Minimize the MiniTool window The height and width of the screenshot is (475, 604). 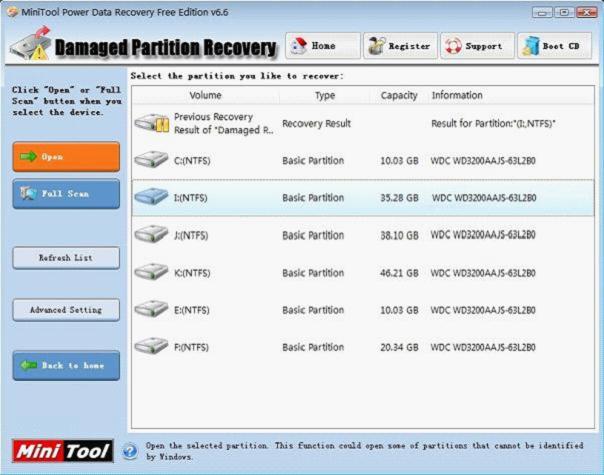(x=542, y=13)
